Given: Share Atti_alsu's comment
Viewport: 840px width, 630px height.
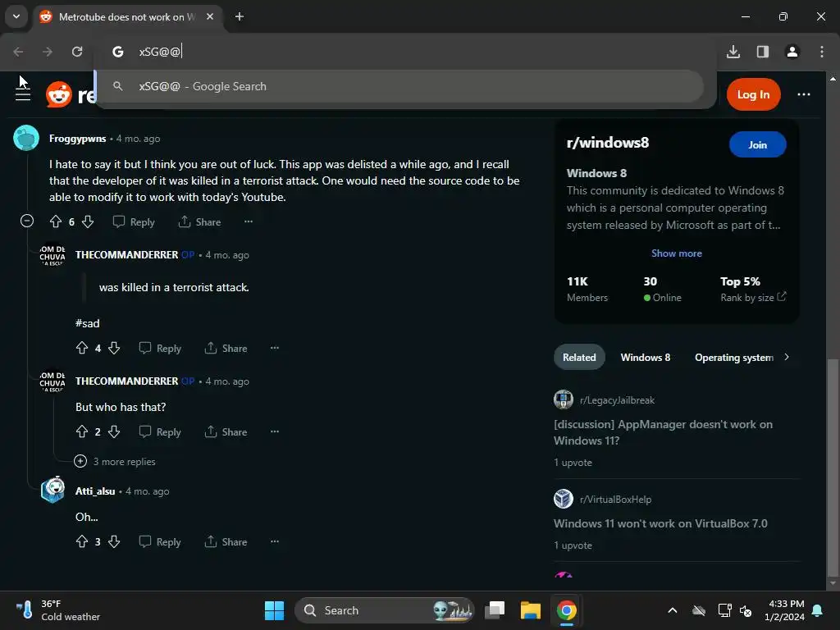Looking at the screenshot, I should click(226, 541).
